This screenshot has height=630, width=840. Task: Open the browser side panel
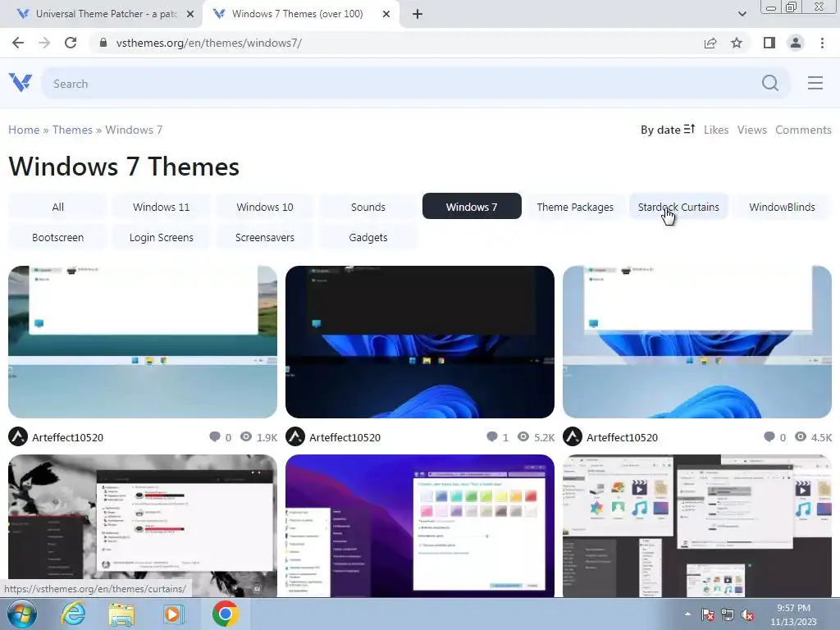(769, 43)
